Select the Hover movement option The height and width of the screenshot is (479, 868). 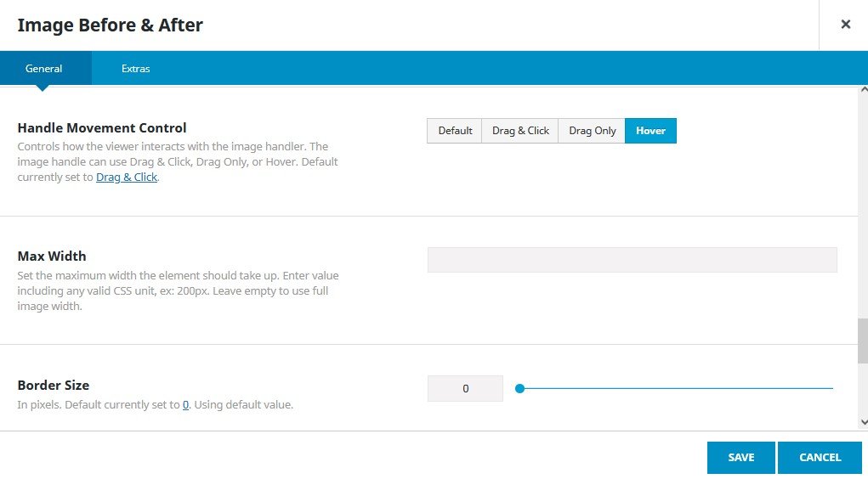(650, 131)
